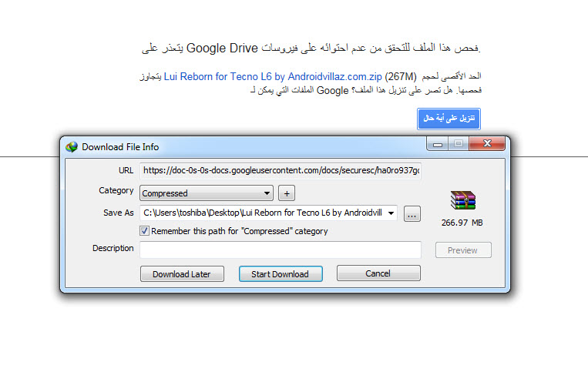Cancel the download dialog
The width and height of the screenshot is (588, 372).
378,273
